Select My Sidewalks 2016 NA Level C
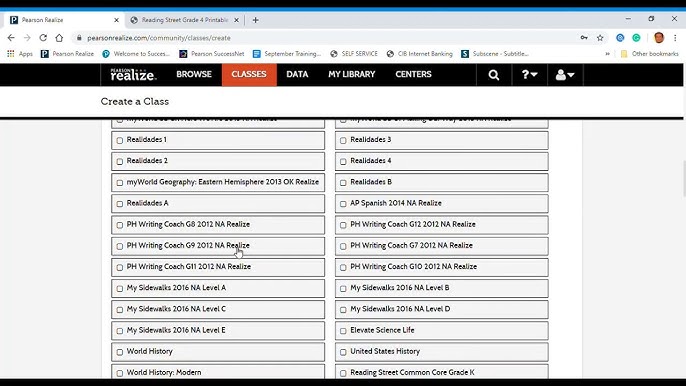This screenshot has height=386, width=686. [x=218, y=309]
